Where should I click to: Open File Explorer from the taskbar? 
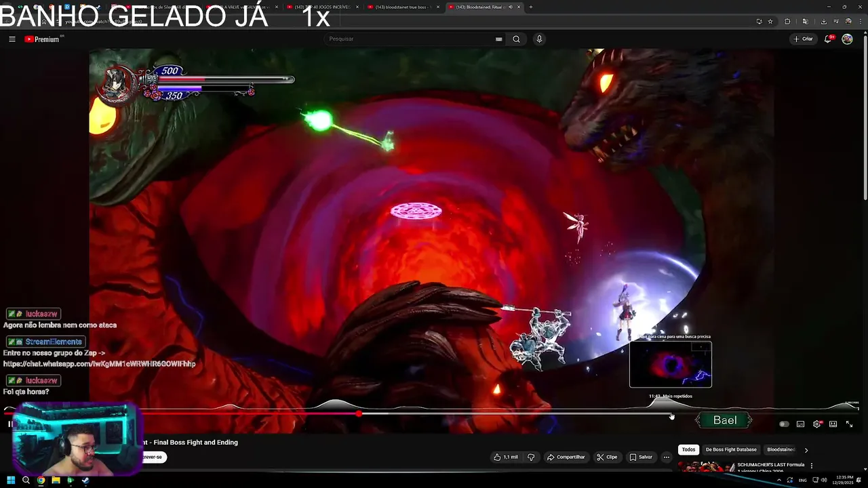[x=56, y=481]
